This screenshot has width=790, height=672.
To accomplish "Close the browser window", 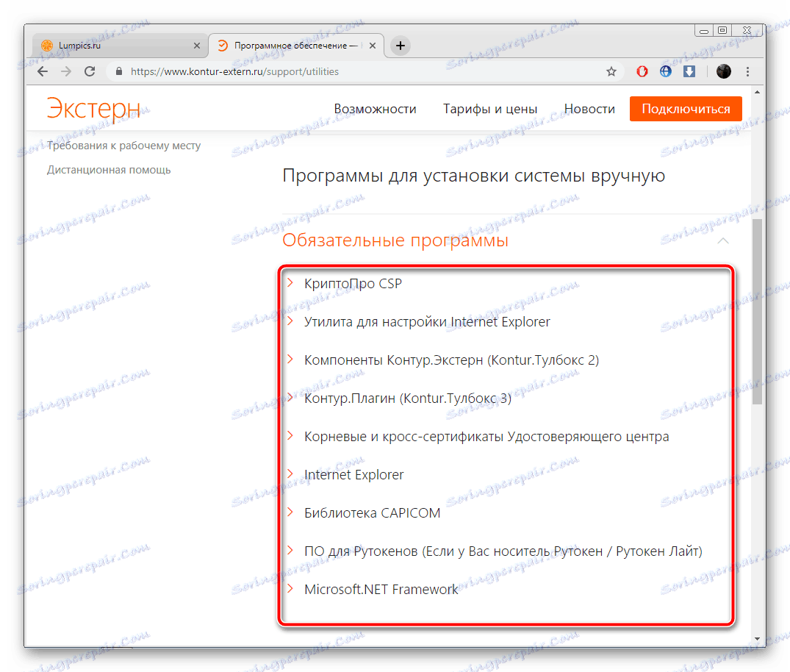I will coord(747,31).
